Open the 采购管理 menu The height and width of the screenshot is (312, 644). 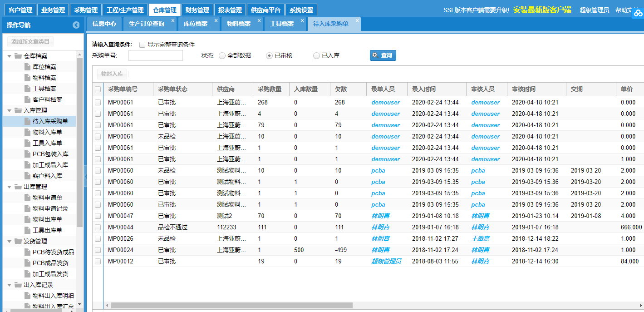[x=85, y=9]
